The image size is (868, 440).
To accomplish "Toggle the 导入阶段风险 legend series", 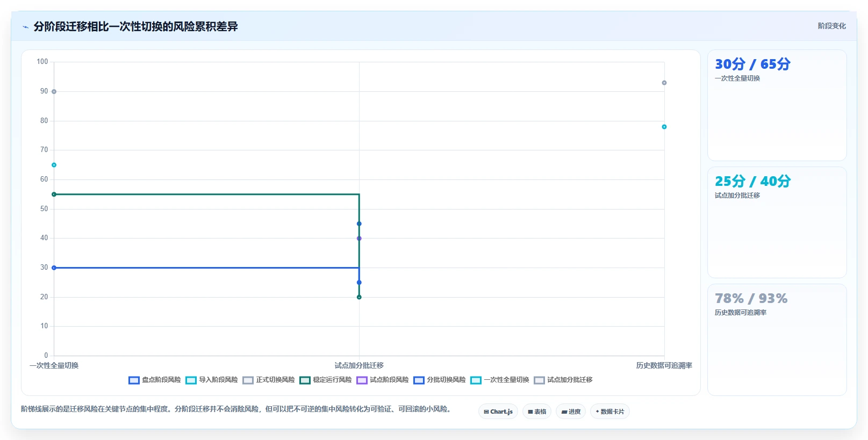I will pyautogui.click(x=212, y=380).
